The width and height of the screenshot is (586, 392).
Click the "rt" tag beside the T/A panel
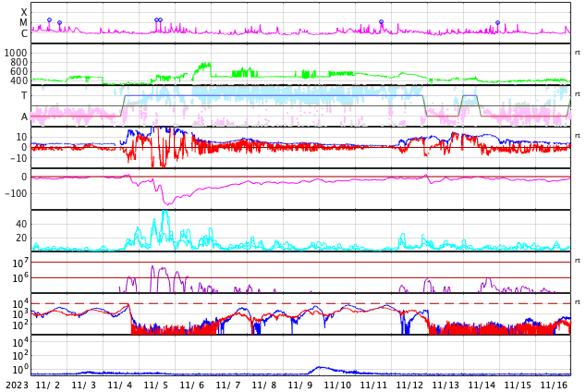coord(578,94)
